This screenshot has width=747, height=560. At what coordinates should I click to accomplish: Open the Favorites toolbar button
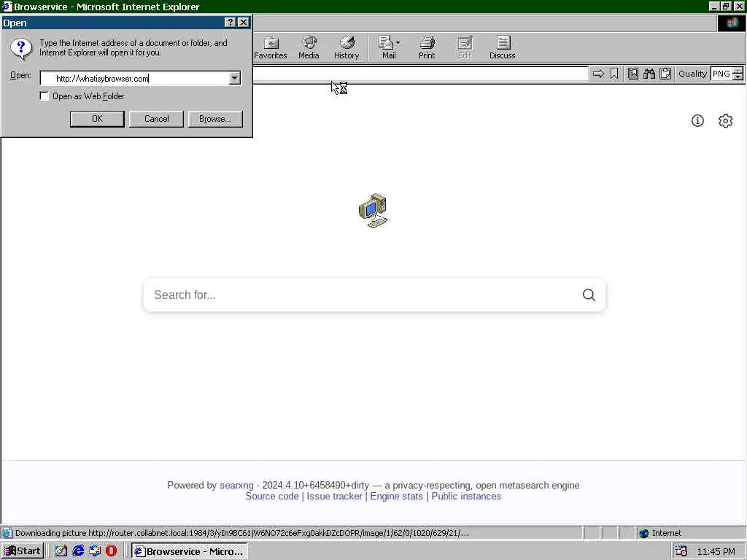click(x=270, y=47)
